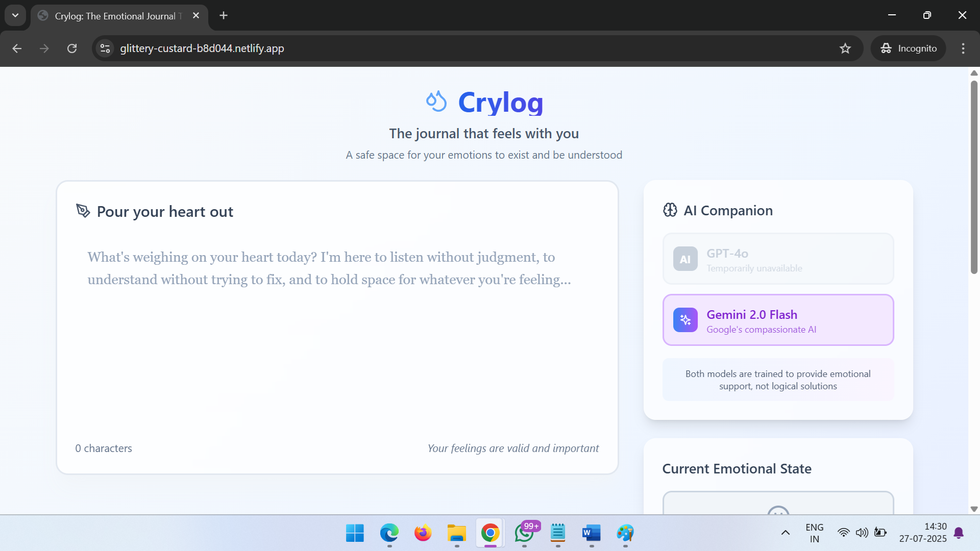Select the Gemini 2.0 Flash model option
Screen dimensions: 980x551
click(778, 320)
